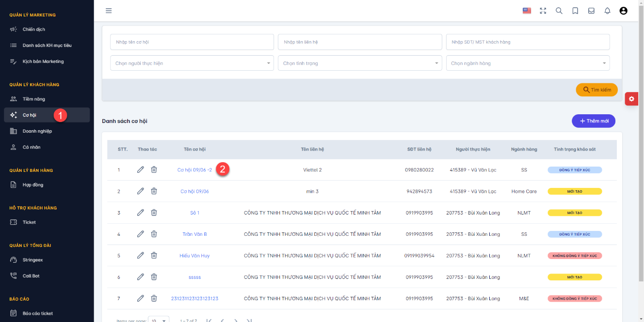The image size is (644, 322).
Task: Expand the Chọn người thực hiện dropdown
Action: tap(192, 63)
